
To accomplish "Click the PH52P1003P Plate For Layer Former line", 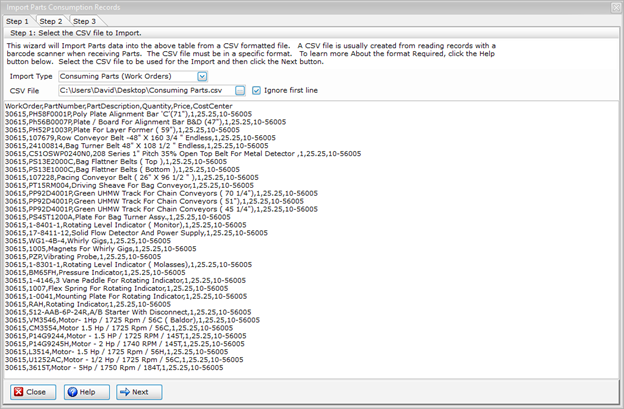I will coord(122,130).
